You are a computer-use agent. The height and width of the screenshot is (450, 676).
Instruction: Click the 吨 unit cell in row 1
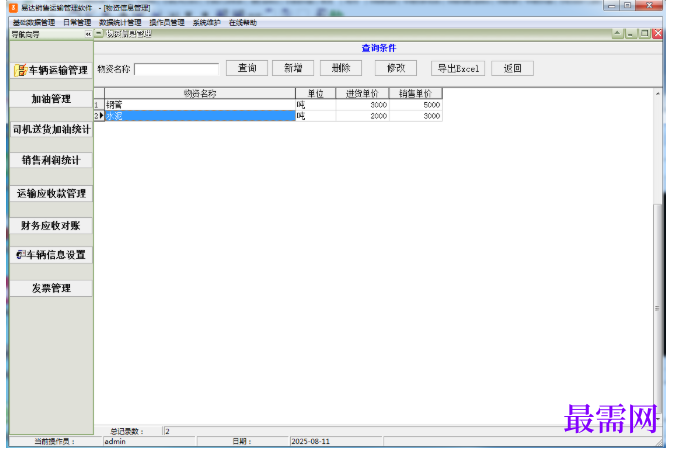316,105
